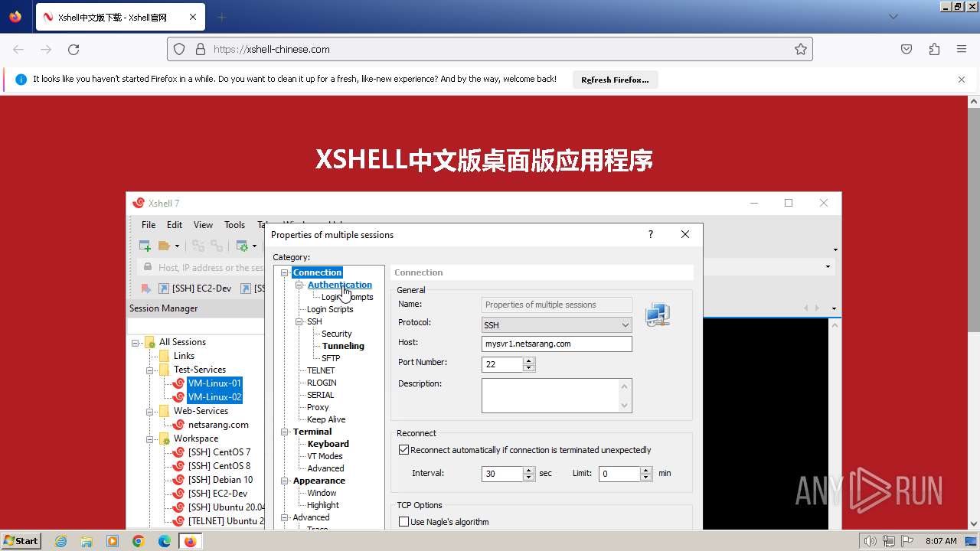The width and height of the screenshot is (980, 551).
Task: Open the Pocket save icon
Action: [x=906, y=49]
